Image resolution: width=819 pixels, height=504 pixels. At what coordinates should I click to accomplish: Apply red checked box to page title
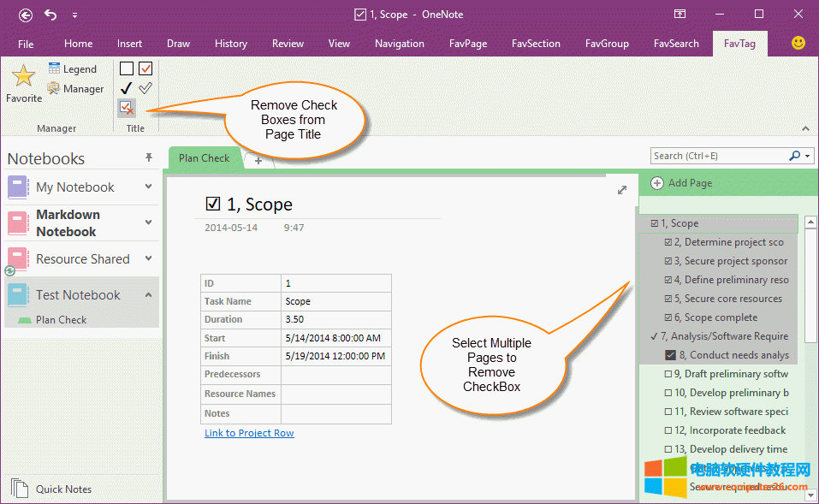coord(145,68)
